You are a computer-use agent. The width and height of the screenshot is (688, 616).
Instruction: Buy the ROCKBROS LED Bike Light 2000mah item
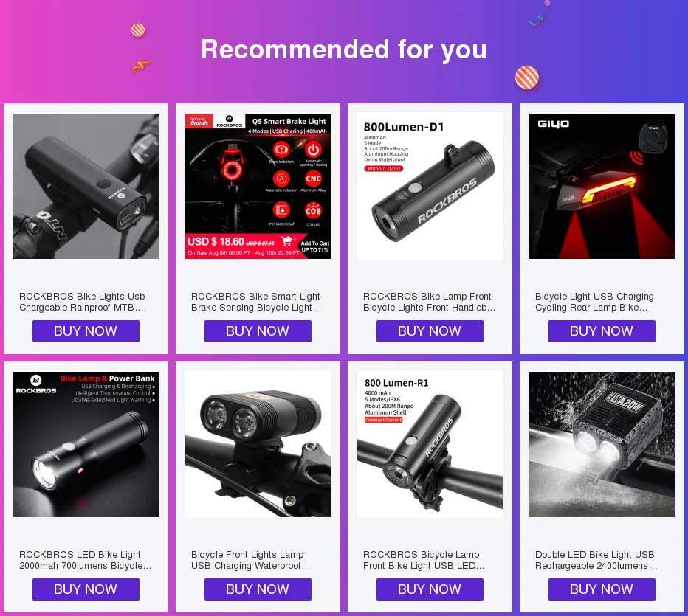pos(86,589)
